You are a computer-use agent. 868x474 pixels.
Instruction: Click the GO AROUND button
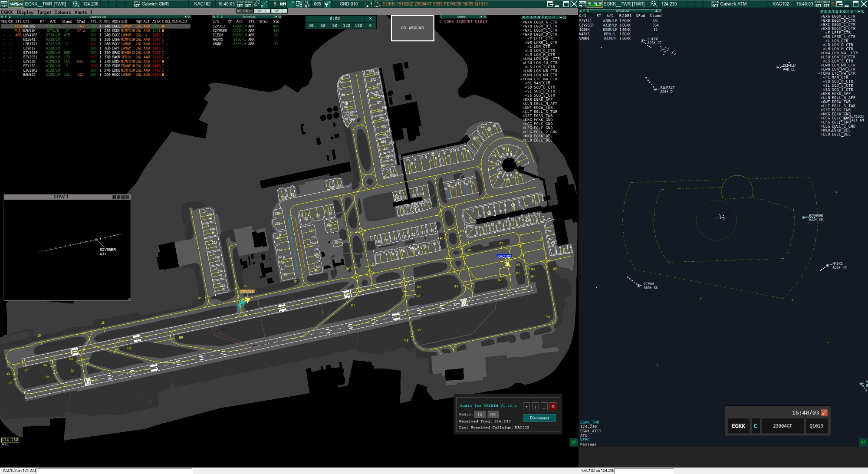(x=412, y=28)
